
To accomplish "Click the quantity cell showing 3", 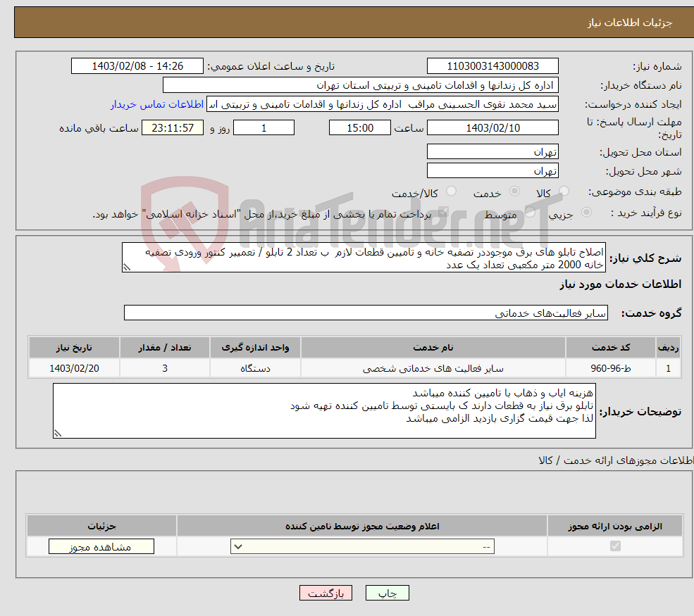I will click(x=165, y=368).
